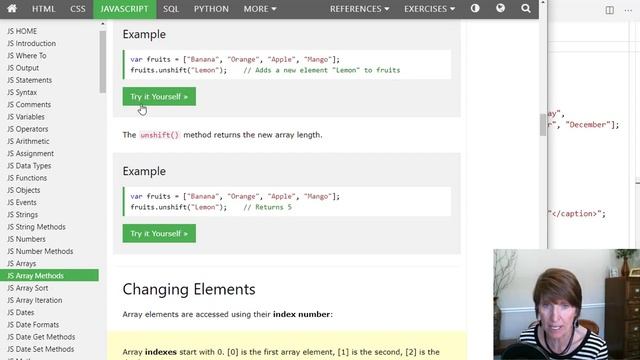640x360 pixels.
Task: Toggle dark mode contrast icon
Action: [475, 9]
